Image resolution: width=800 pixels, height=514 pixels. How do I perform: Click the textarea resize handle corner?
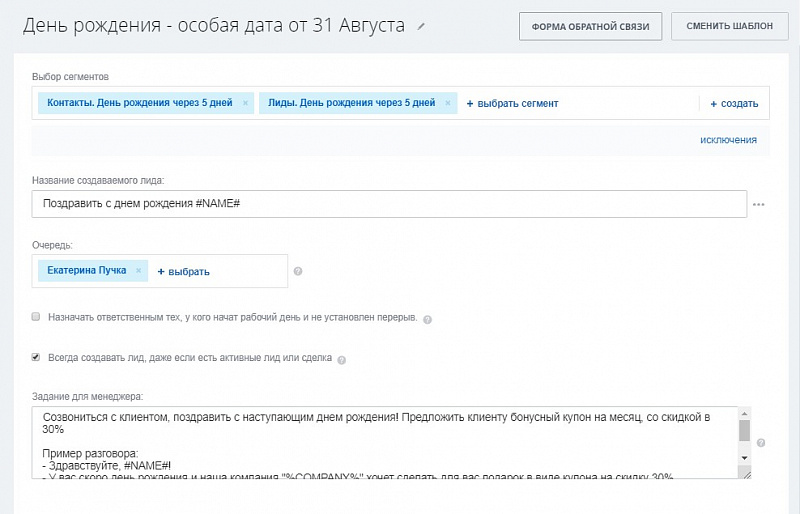pos(747,475)
